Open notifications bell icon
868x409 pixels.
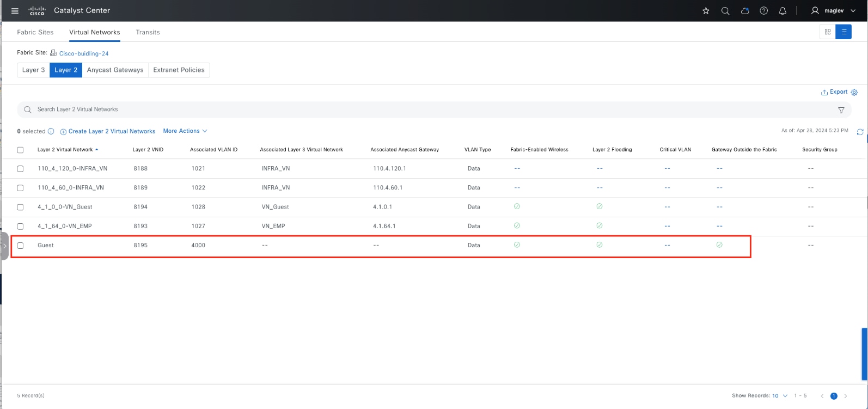point(783,11)
